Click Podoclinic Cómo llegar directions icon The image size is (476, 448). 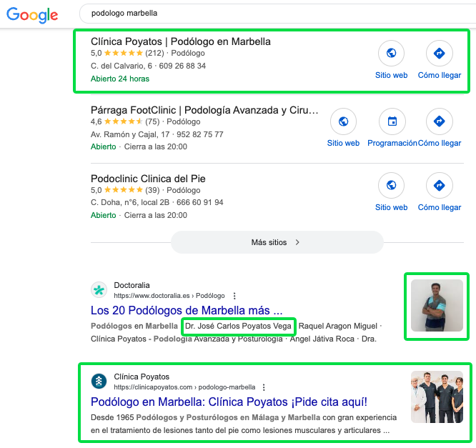[x=440, y=185]
